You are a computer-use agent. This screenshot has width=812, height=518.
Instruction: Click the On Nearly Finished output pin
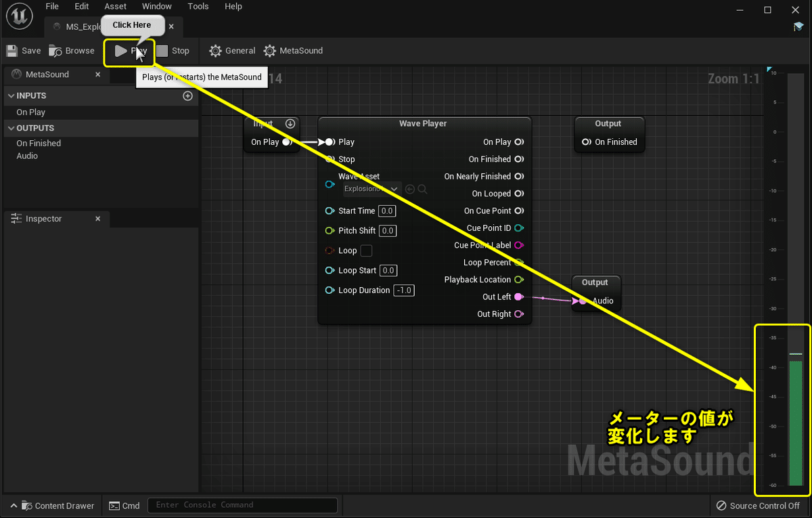pyautogui.click(x=519, y=177)
